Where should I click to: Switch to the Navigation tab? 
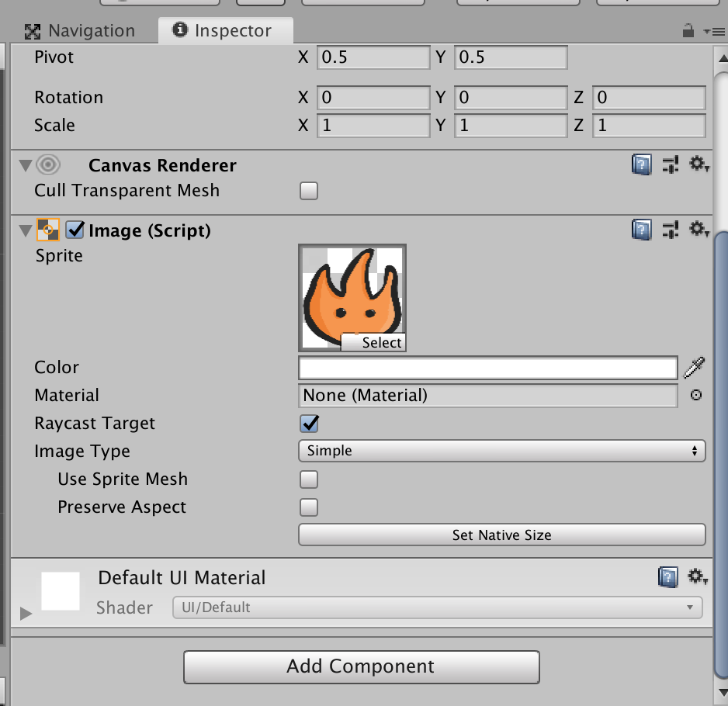coord(80,31)
